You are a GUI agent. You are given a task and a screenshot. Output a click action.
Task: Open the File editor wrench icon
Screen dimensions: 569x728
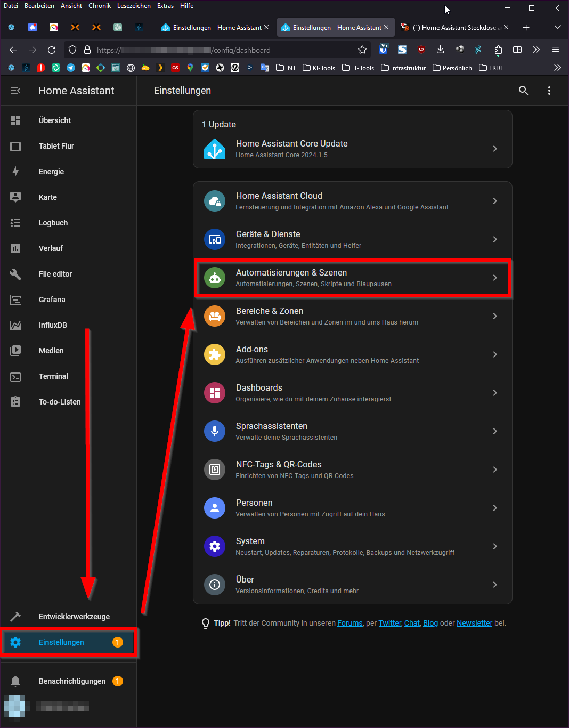(x=15, y=274)
